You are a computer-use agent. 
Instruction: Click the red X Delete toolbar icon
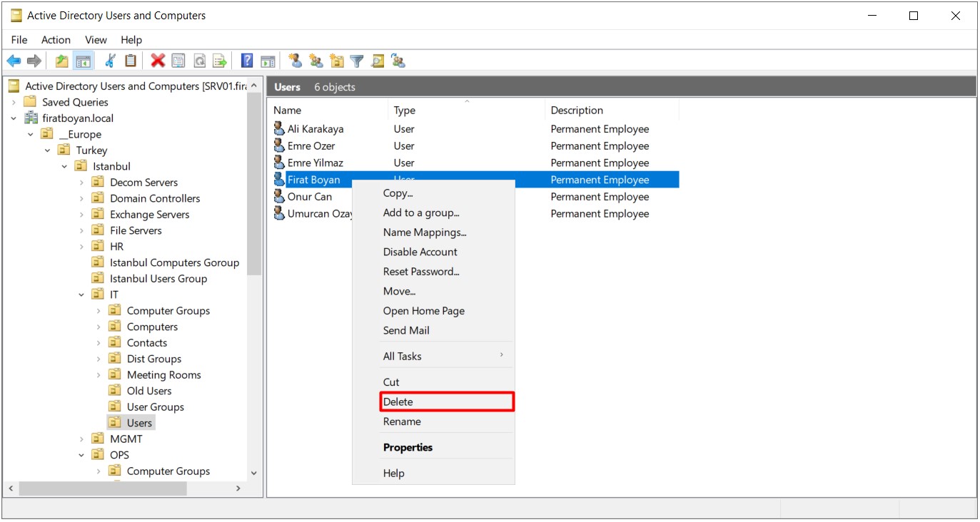click(x=158, y=61)
